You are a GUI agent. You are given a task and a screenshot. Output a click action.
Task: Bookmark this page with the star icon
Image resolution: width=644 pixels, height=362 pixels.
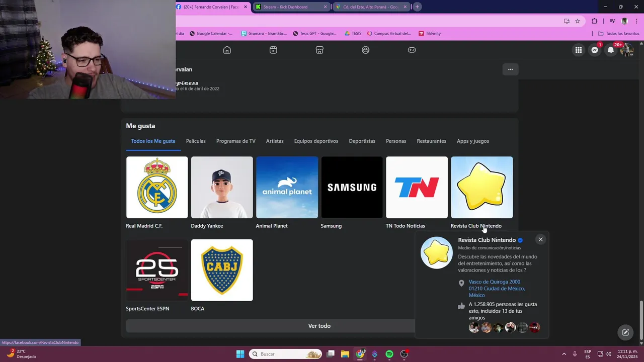[x=578, y=21]
